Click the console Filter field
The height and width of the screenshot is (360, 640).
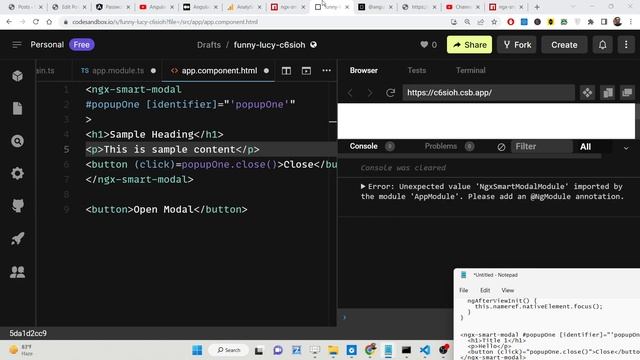pos(542,147)
